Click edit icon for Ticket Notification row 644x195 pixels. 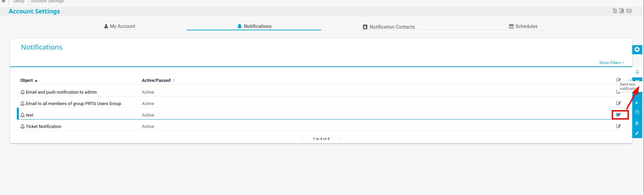pyautogui.click(x=618, y=126)
